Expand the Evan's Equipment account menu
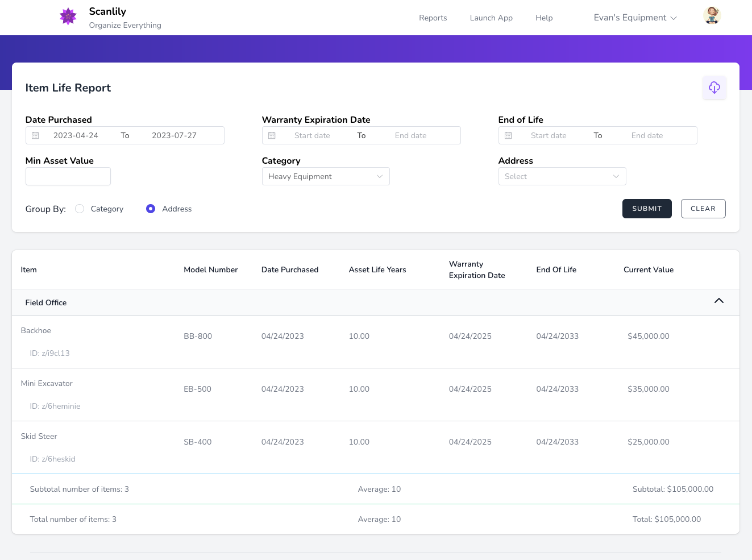Screen dimensions: 752x560 point(634,18)
